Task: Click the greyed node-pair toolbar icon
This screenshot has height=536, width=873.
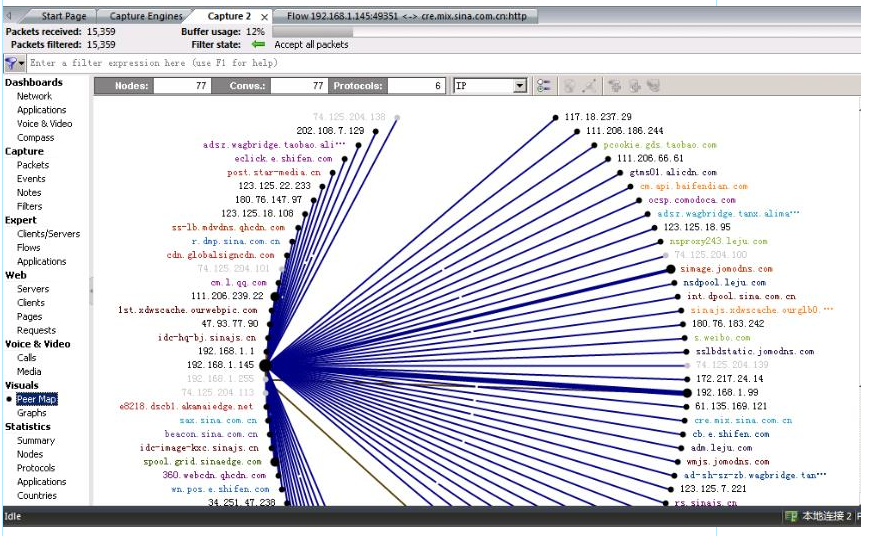Action: [569, 86]
